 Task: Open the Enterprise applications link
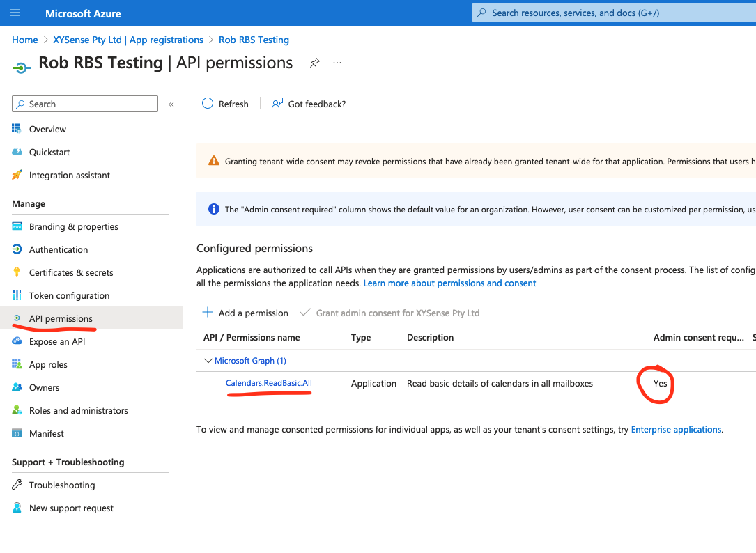point(676,429)
